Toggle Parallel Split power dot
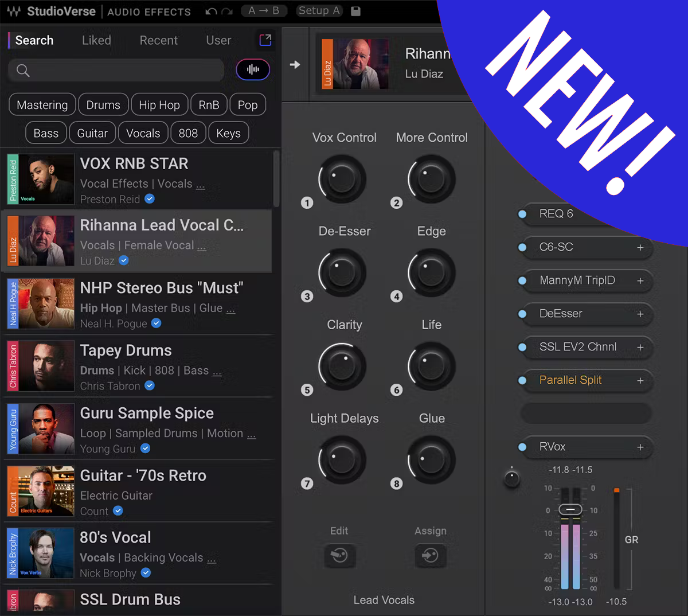The width and height of the screenshot is (688, 616). coord(522,380)
